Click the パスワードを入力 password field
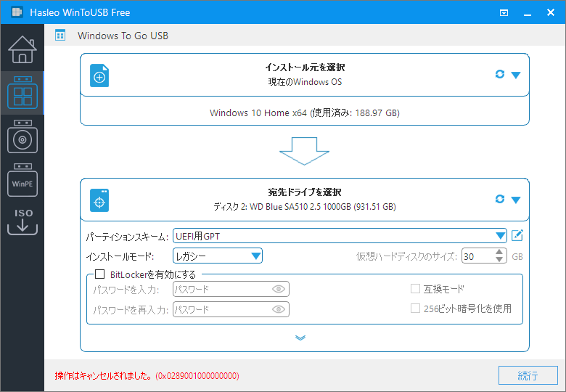Viewport: 566px width, 392px height. (x=231, y=289)
